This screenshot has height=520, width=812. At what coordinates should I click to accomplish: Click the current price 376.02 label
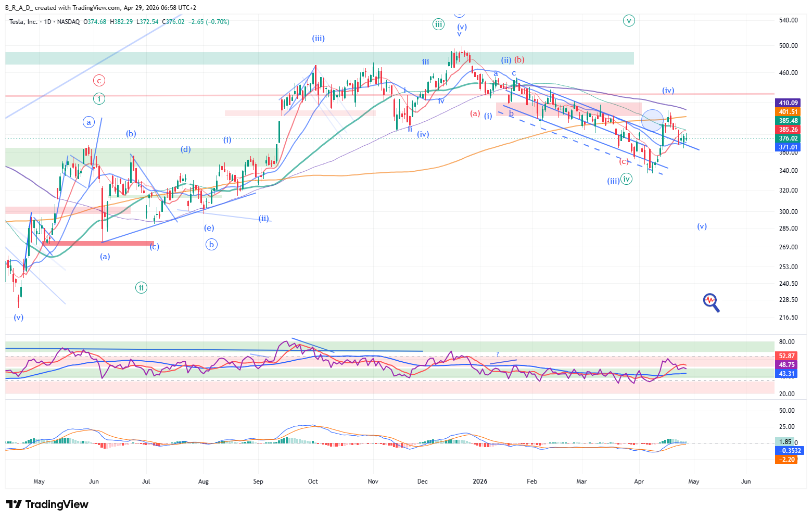pyautogui.click(x=788, y=138)
